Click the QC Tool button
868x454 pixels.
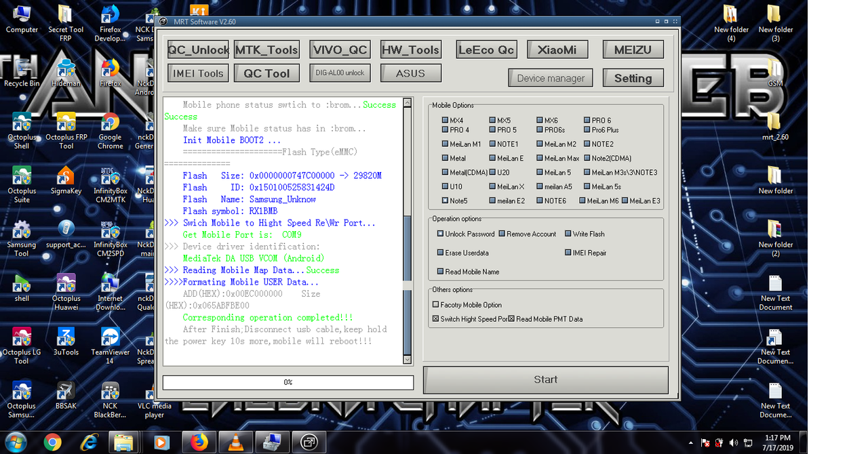(267, 73)
